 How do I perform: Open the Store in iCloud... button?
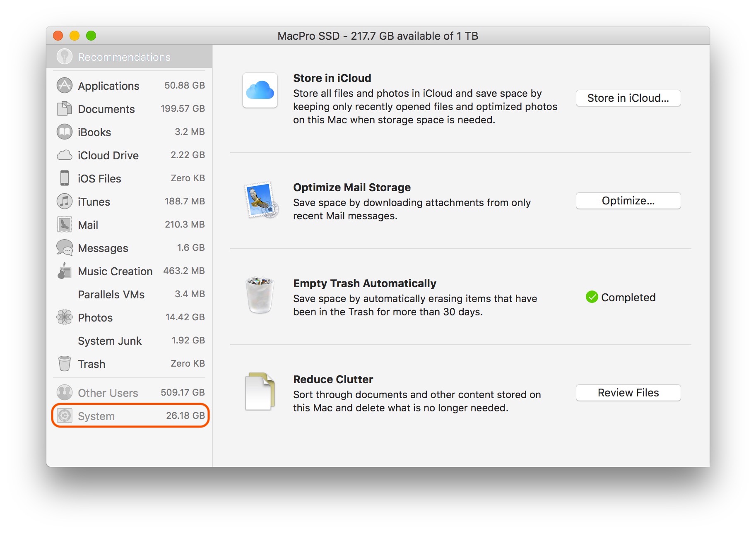coord(628,98)
